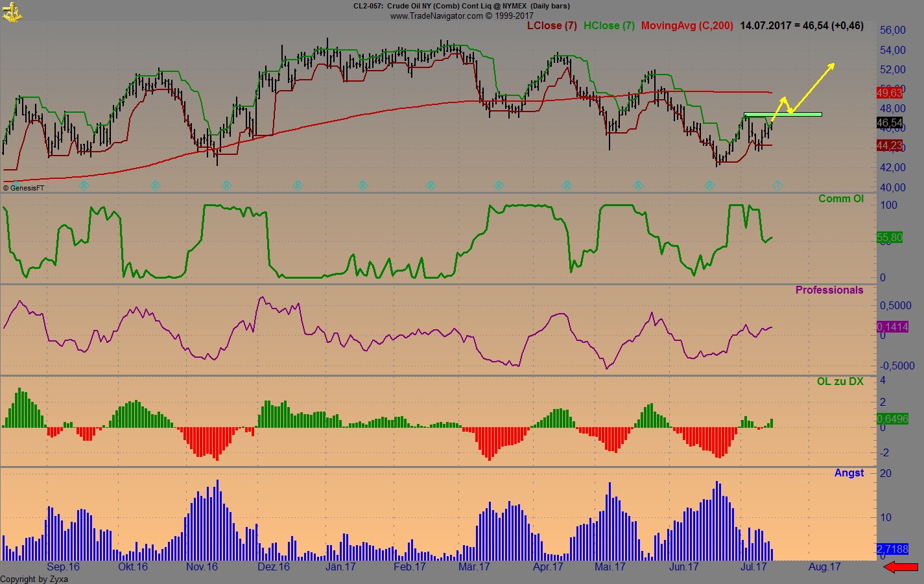
Task: Click the Copyright by Zyxa text
Action: [x=35, y=579]
